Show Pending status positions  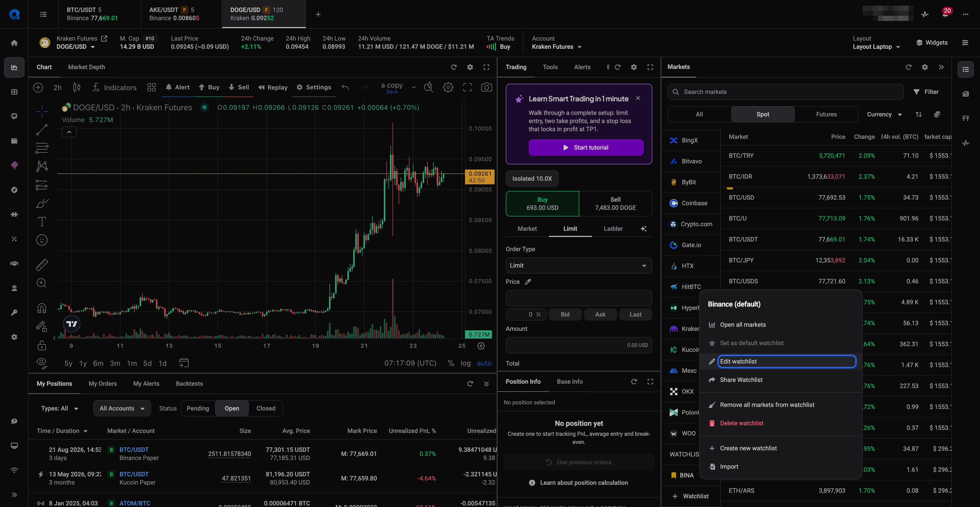point(198,408)
